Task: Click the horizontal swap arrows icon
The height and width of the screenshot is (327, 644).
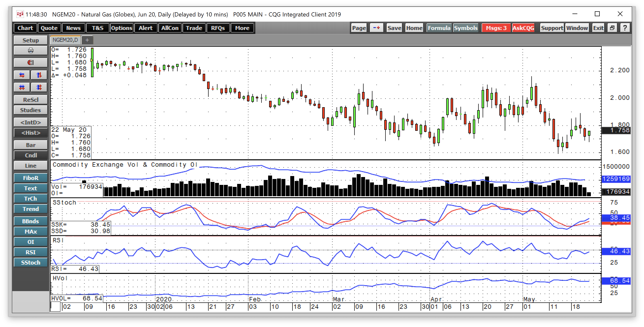Action: click(22, 75)
